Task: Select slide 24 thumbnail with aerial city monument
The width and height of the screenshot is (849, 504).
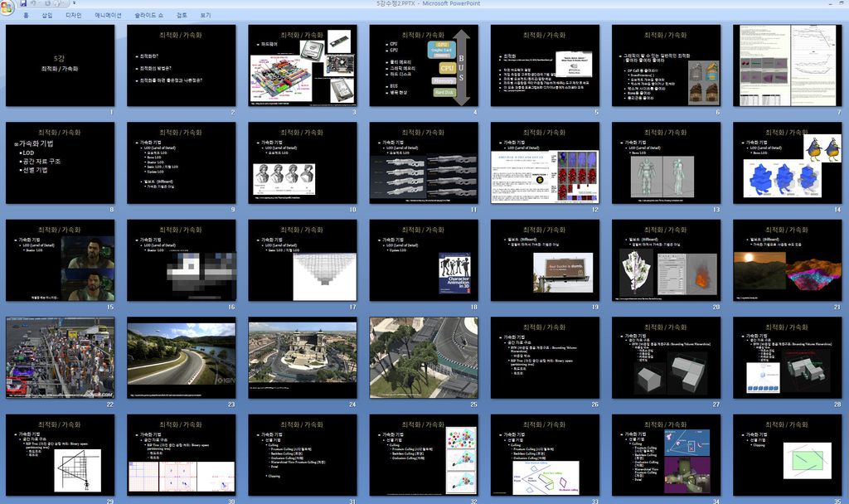Action: coord(303,358)
